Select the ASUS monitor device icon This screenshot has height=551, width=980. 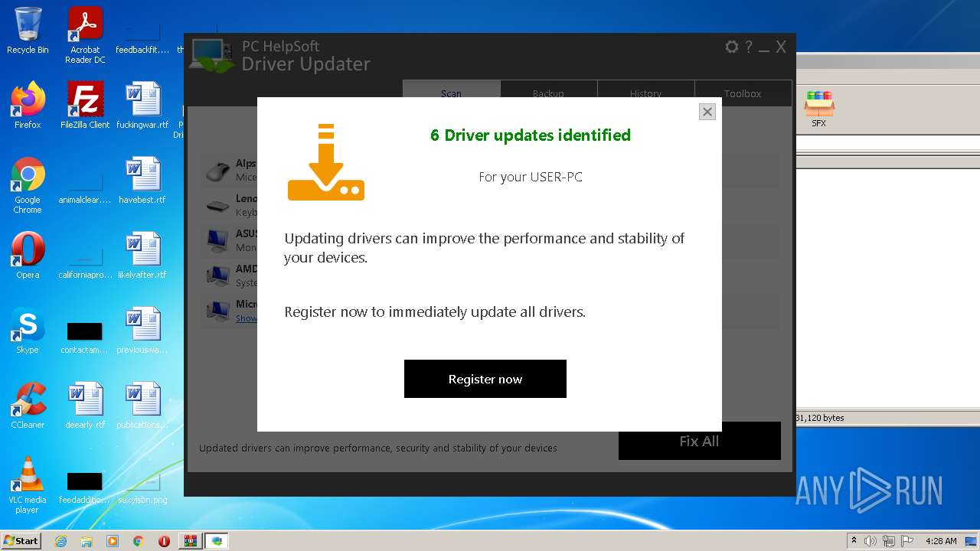coord(218,240)
